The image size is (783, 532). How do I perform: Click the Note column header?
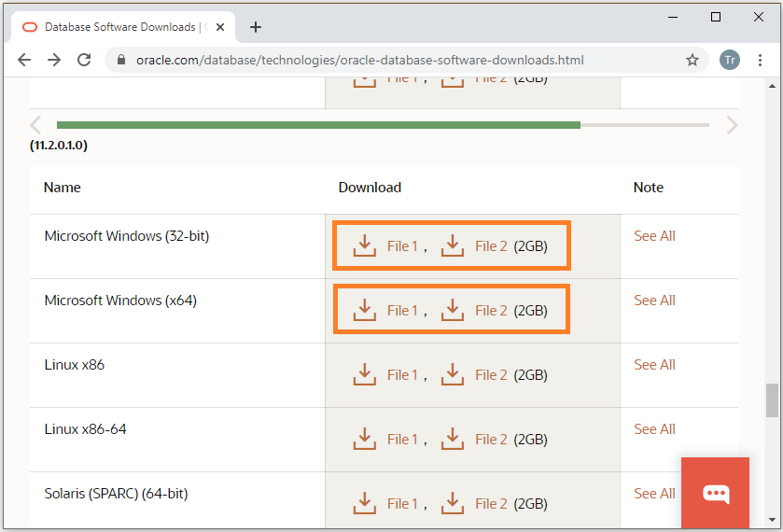click(x=649, y=188)
